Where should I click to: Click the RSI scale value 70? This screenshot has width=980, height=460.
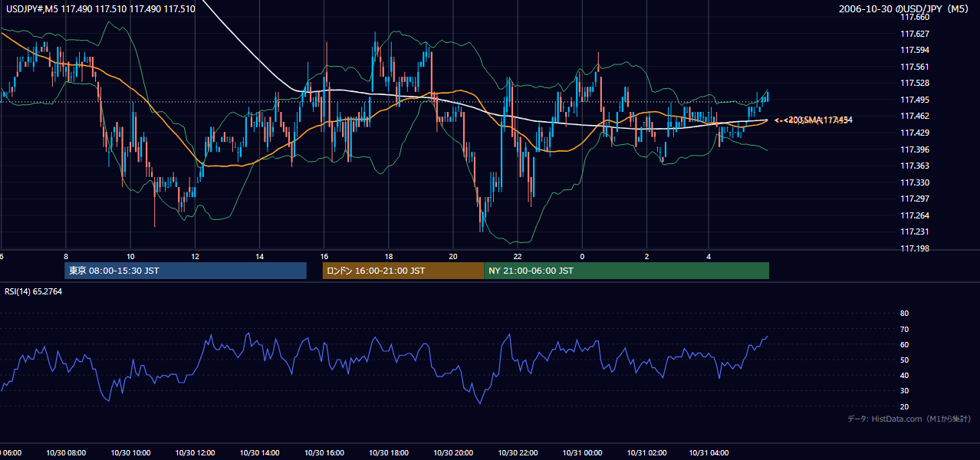904,329
